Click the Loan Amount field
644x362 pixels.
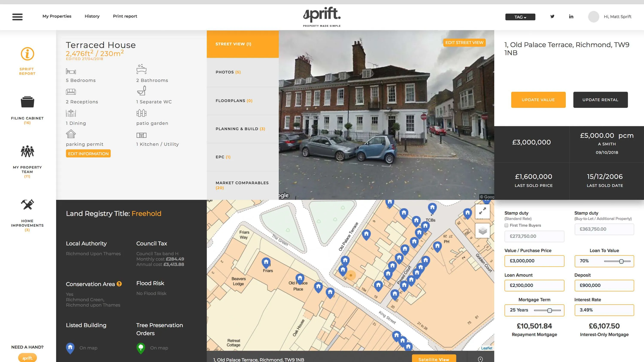534,285
